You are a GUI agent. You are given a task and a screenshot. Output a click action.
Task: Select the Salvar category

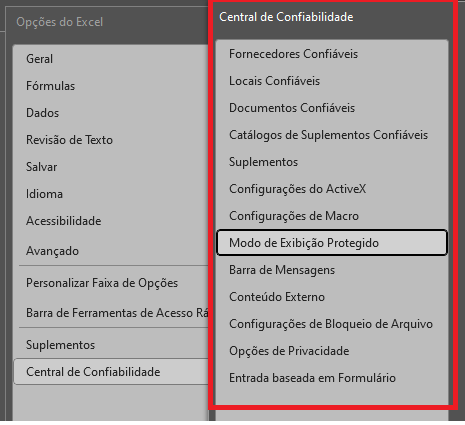point(41,167)
